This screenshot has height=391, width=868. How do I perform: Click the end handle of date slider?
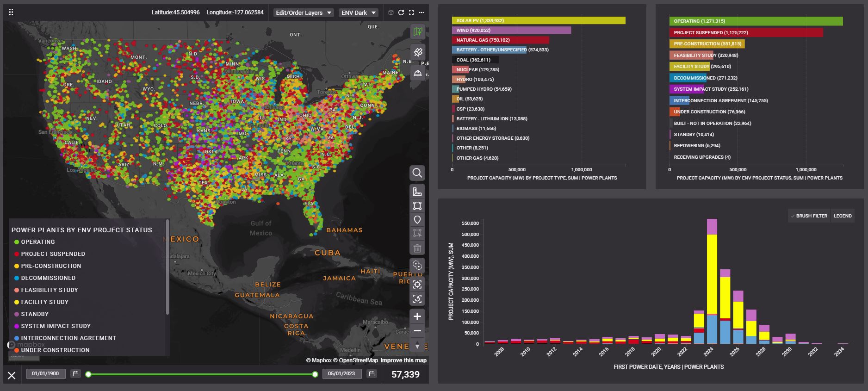tap(315, 374)
